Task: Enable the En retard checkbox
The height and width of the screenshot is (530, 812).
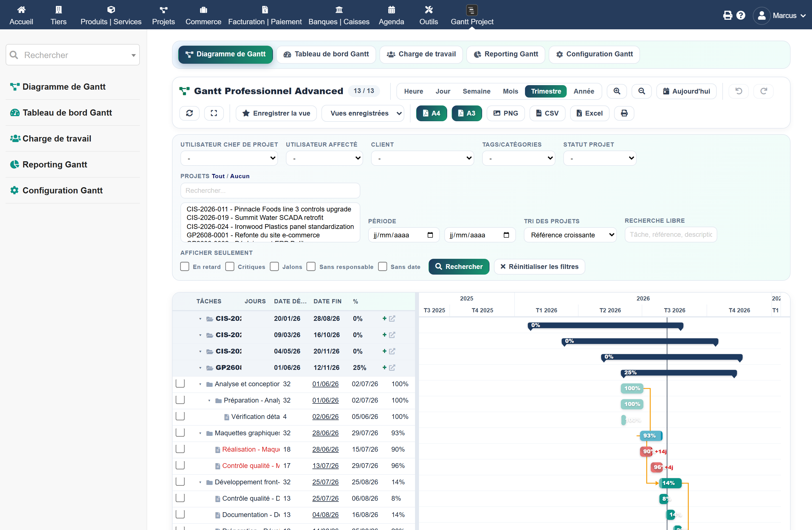Action: click(185, 266)
